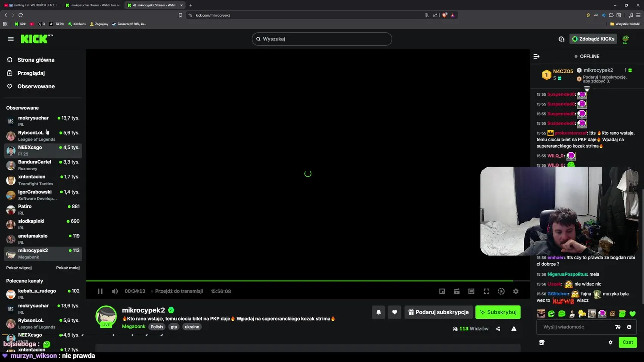Select mikrocypek2 in followed list
Viewport: 644px width, 362px height.
pyautogui.click(x=43, y=253)
